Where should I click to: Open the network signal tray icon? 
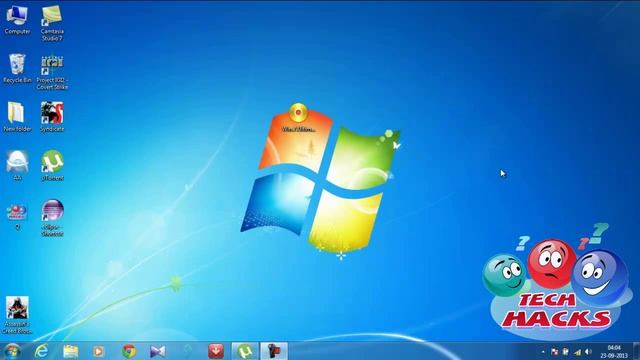point(577,352)
